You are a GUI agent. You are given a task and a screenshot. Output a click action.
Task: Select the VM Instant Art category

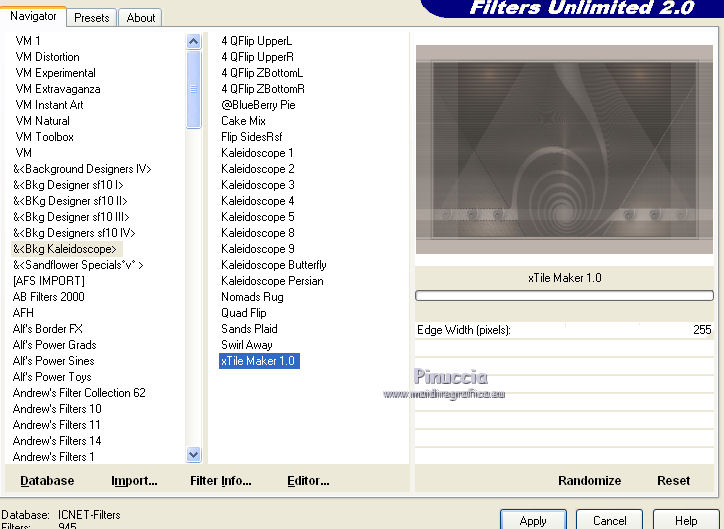(x=49, y=105)
